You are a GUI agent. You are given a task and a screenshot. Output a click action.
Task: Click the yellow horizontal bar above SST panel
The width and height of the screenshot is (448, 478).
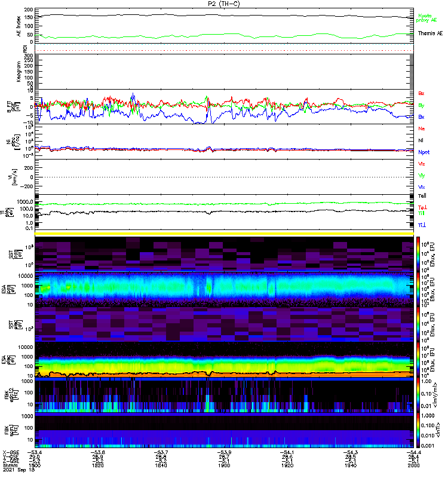[225, 234]
